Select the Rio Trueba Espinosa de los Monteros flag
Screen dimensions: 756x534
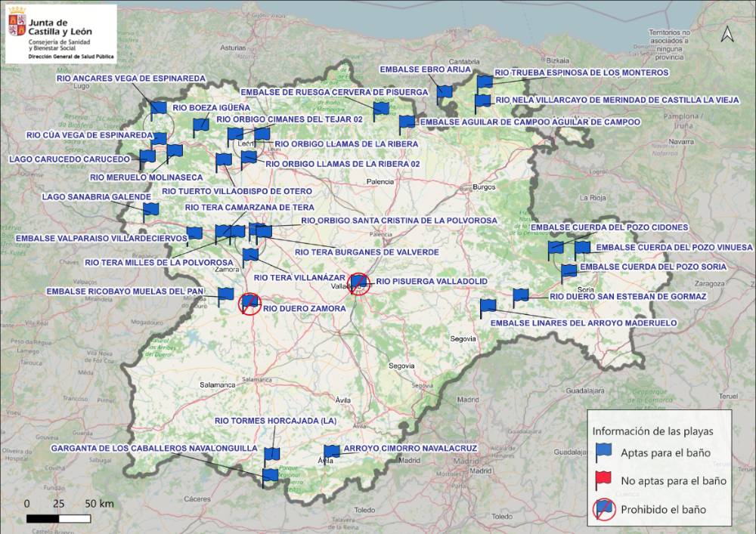(485, 85)
